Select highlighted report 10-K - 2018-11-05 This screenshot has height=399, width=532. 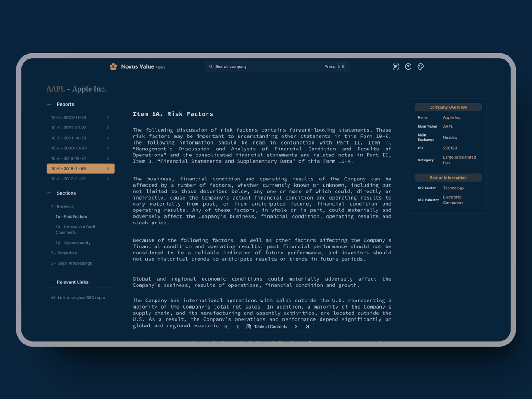[80, 168]
